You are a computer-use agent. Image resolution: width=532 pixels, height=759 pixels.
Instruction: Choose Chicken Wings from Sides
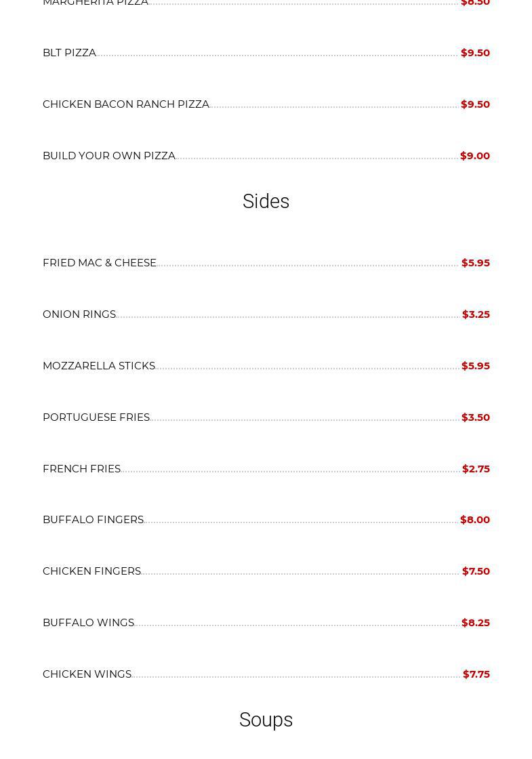[x=87, y=674]
